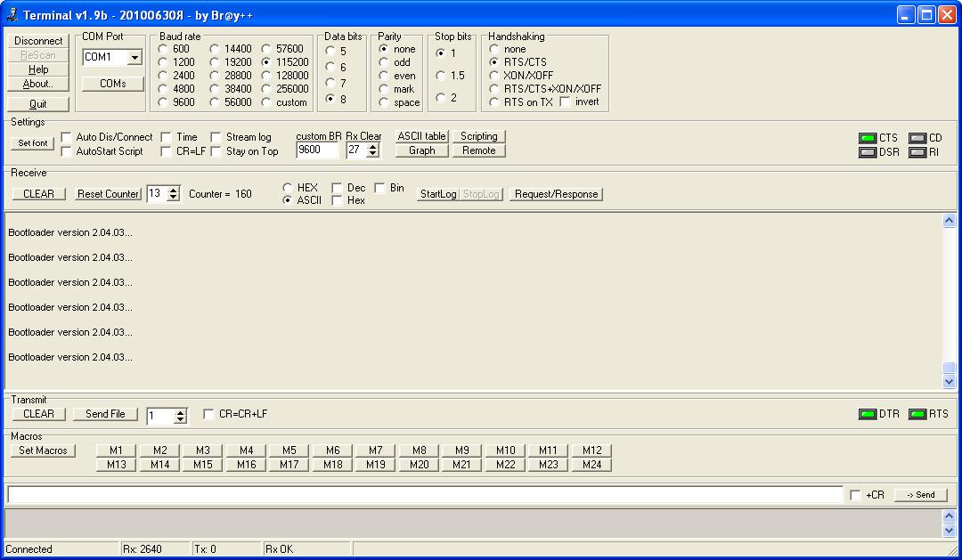Toggle the RTS indicator LED
The image size is (962, 560).
(x=917, y=414)
